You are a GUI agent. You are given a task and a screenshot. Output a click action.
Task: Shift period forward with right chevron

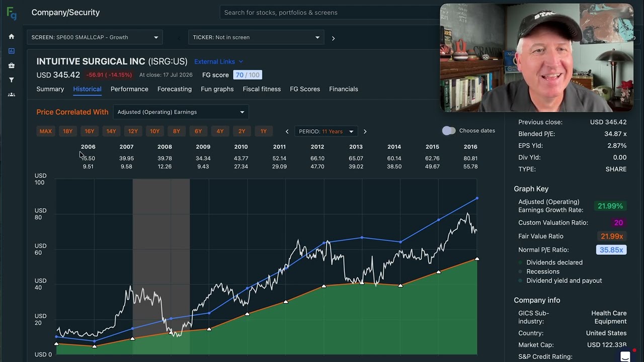tap(365, 132)
